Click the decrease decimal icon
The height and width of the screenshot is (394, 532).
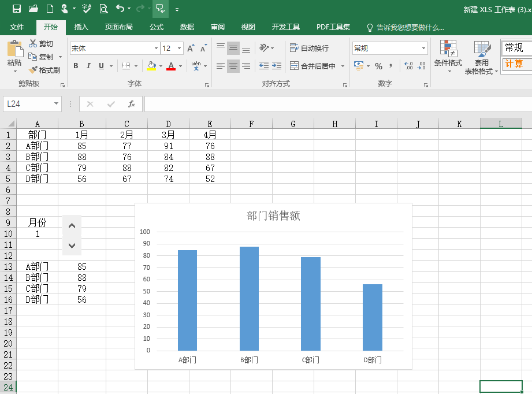click(422, 66)
